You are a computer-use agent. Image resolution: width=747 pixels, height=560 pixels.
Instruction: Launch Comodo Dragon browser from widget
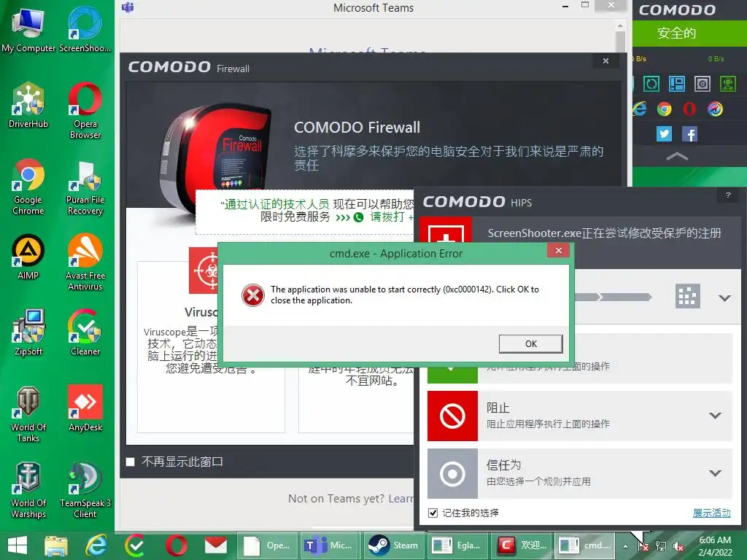(715, 109)
